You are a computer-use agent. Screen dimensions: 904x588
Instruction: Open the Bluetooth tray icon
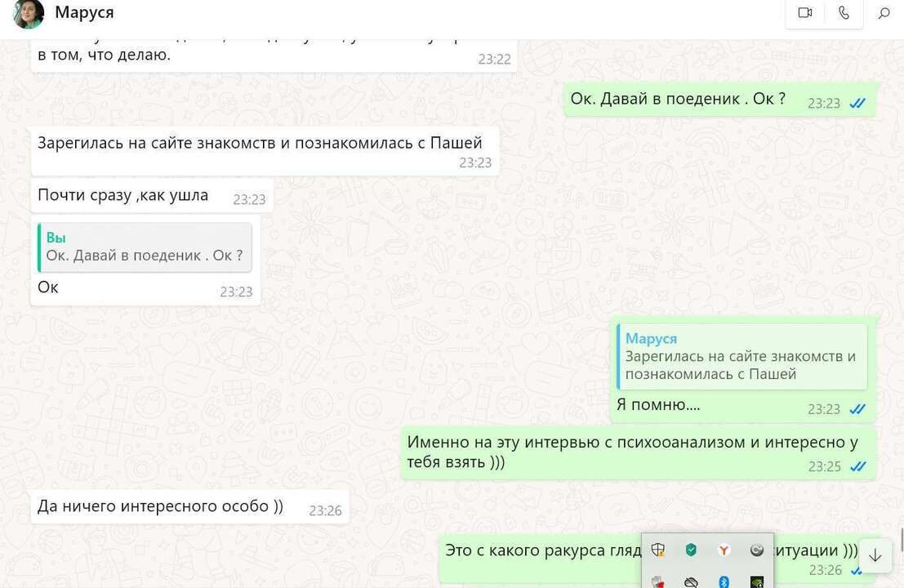[x=724, y=581]
